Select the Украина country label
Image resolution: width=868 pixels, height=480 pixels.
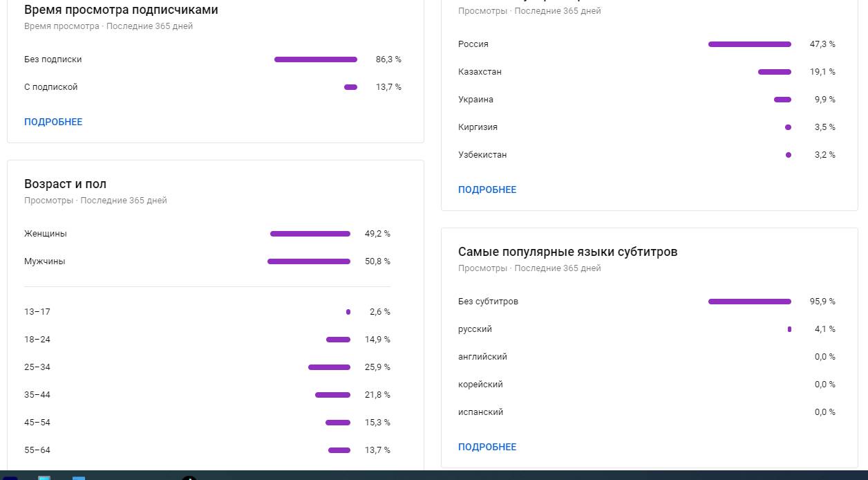pos(475,100)
